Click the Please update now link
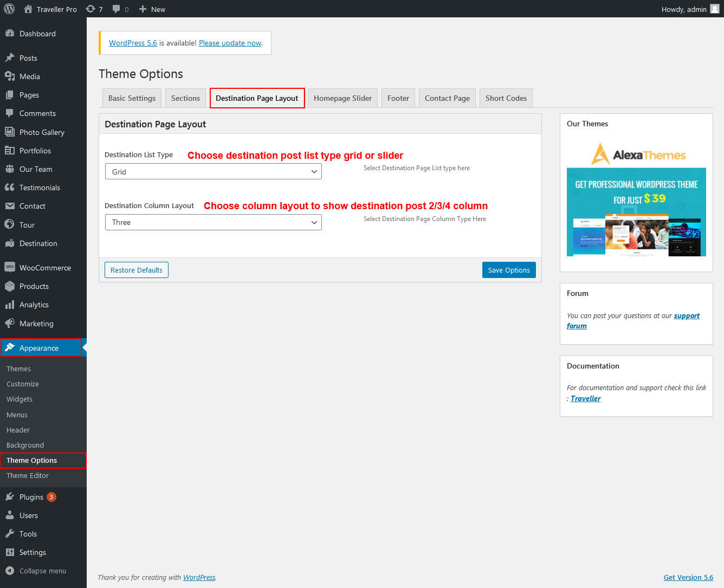The image size is (724, 588). point(230,43)
